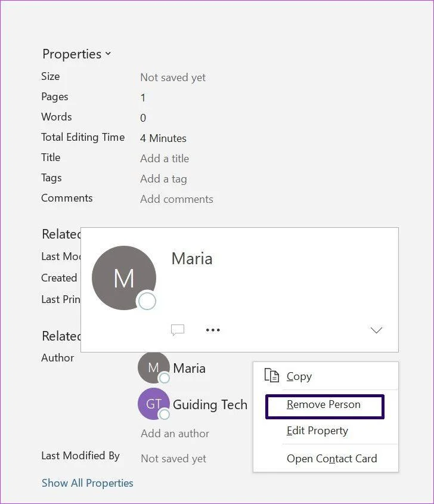This screenshot has width=434, height=504.
Task: Open the three-dot more options on contact card
Action: [x=213, y=330]
